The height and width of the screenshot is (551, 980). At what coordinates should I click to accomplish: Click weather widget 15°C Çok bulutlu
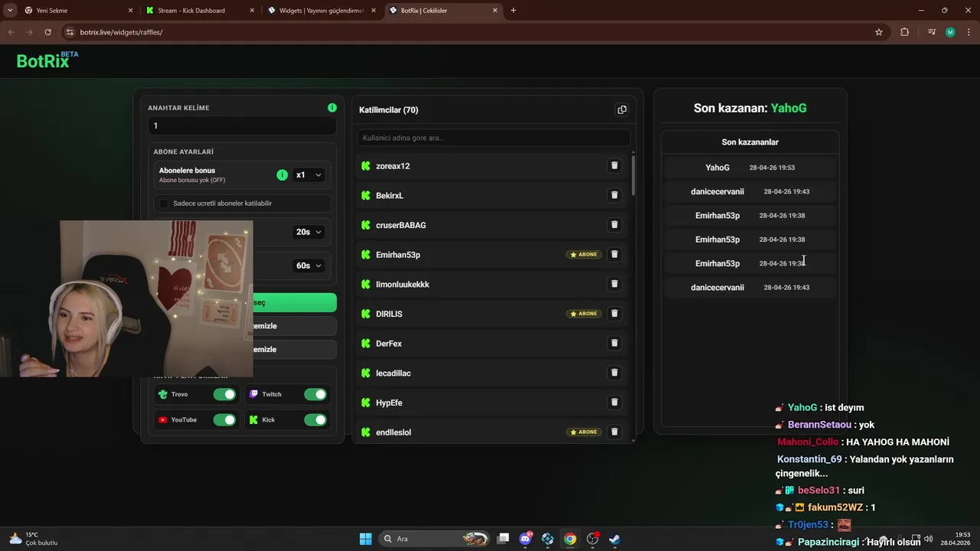33,539
